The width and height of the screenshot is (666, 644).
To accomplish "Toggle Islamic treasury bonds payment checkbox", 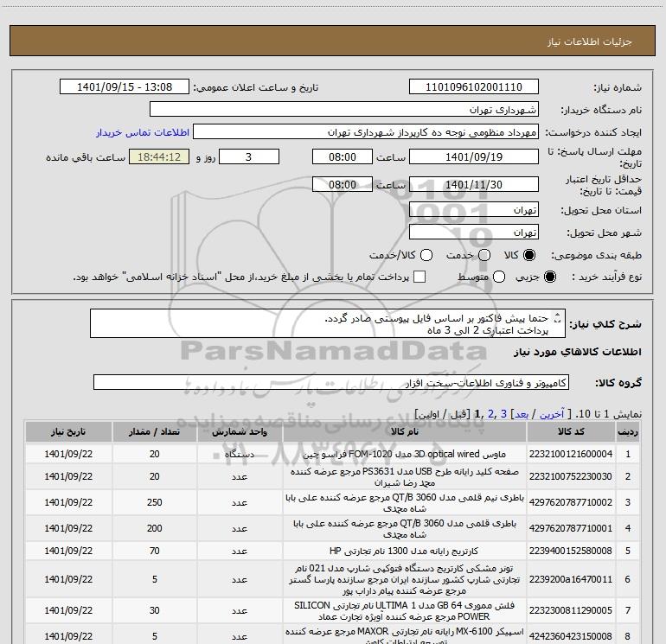I will pyautogui.click(x=419, y=277).
